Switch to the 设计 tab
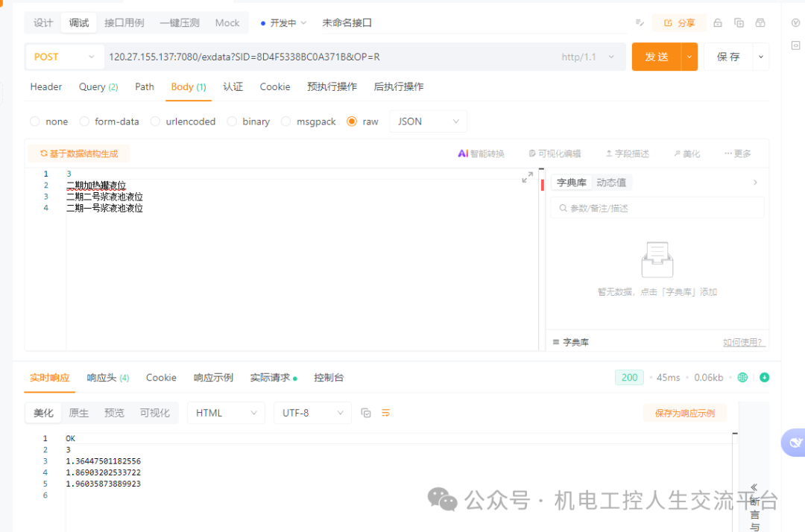Image resolution: width=805 pixels, height=532 pixels. click(x=43, y=23)
